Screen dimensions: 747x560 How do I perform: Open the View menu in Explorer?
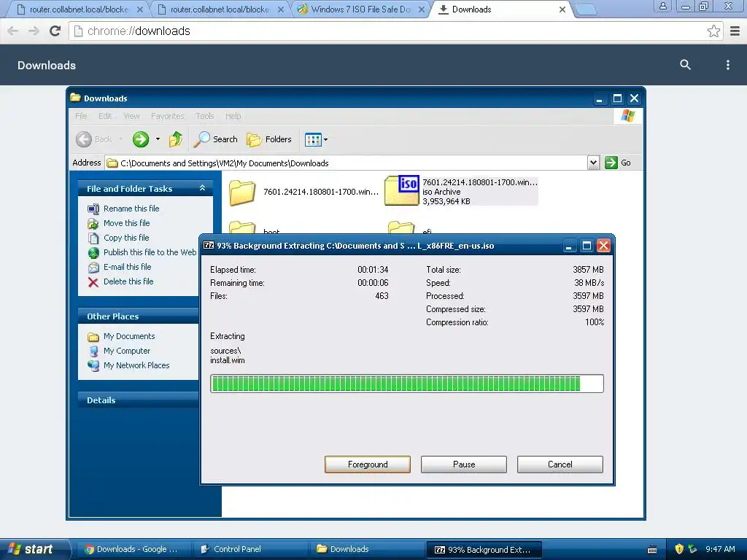point(131,116)
